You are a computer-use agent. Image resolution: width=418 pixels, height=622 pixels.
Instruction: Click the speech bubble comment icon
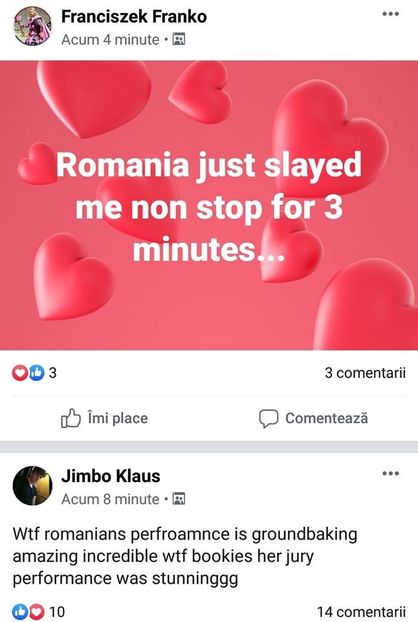click(268, 419)
